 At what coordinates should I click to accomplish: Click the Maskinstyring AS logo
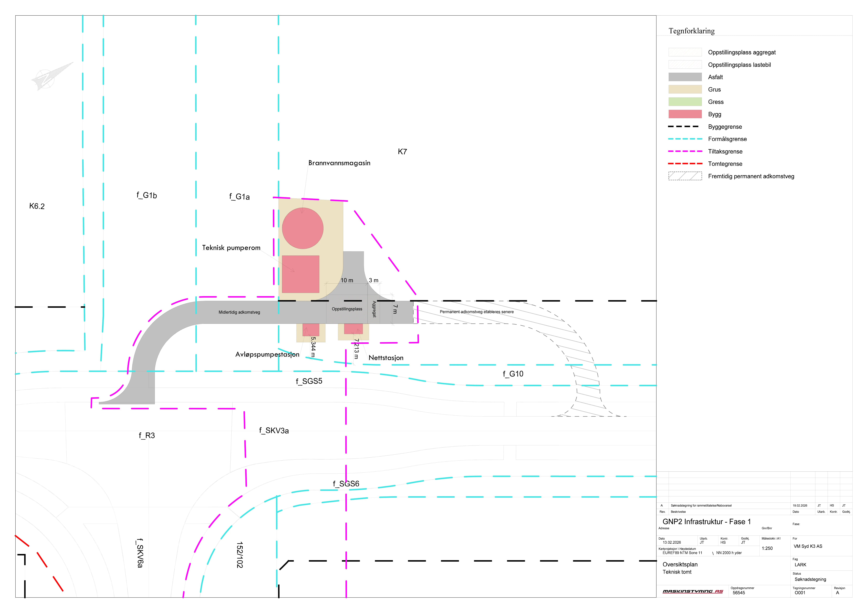coord(693,592)
